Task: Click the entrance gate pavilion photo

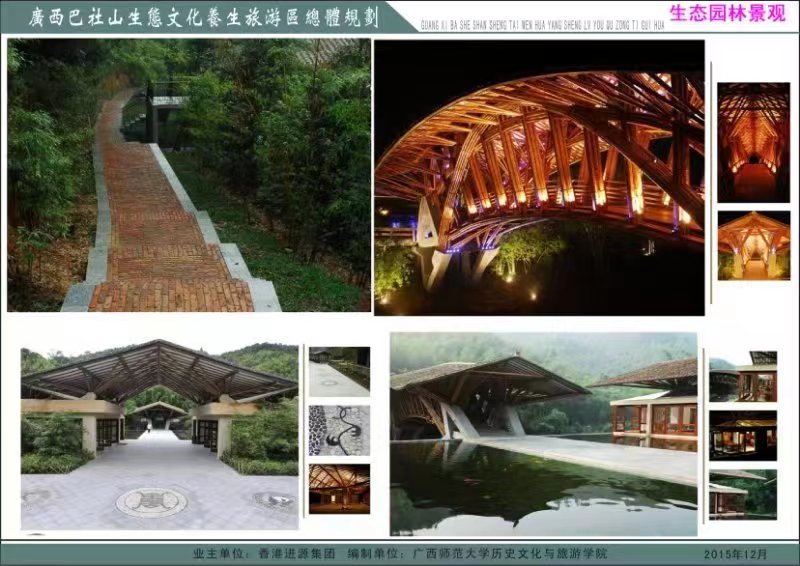Action: point(159,434)
